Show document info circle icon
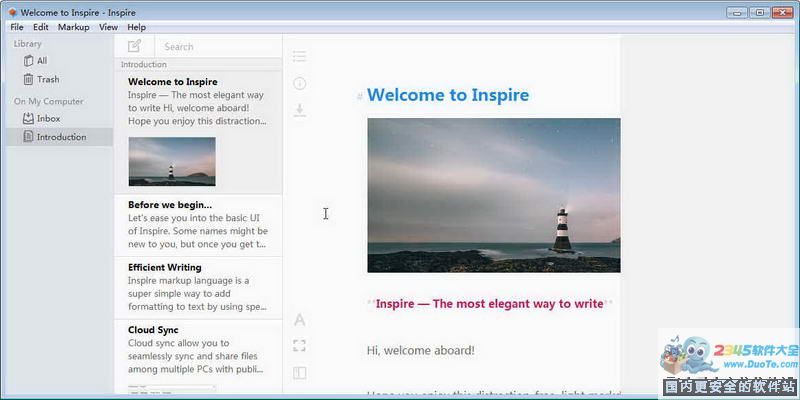 point(299,83)
